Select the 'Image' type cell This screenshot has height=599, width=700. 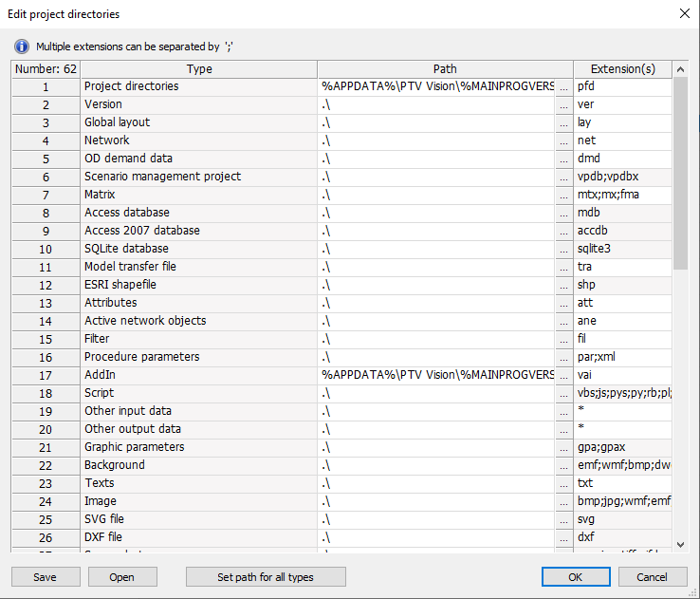click(199, 501)
